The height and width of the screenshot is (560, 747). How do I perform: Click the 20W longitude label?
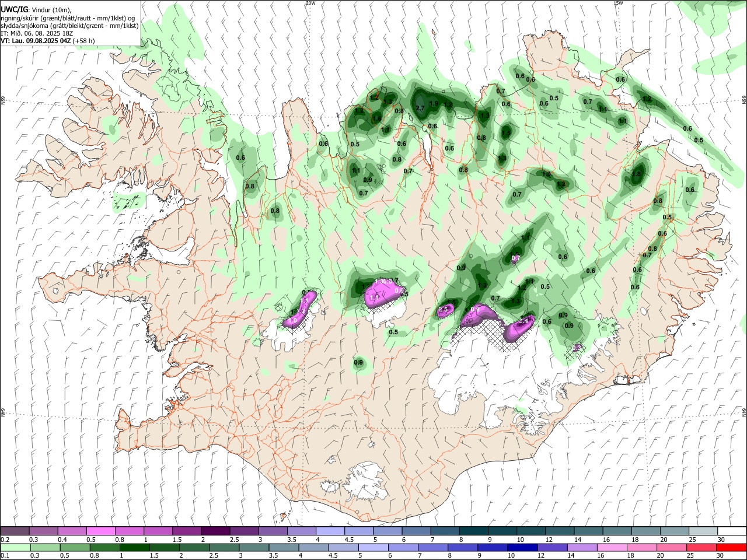tap(310, 3)
